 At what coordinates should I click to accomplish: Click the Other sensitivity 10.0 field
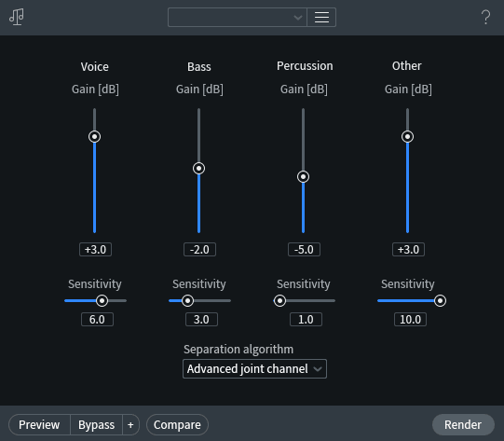[411, 320]
